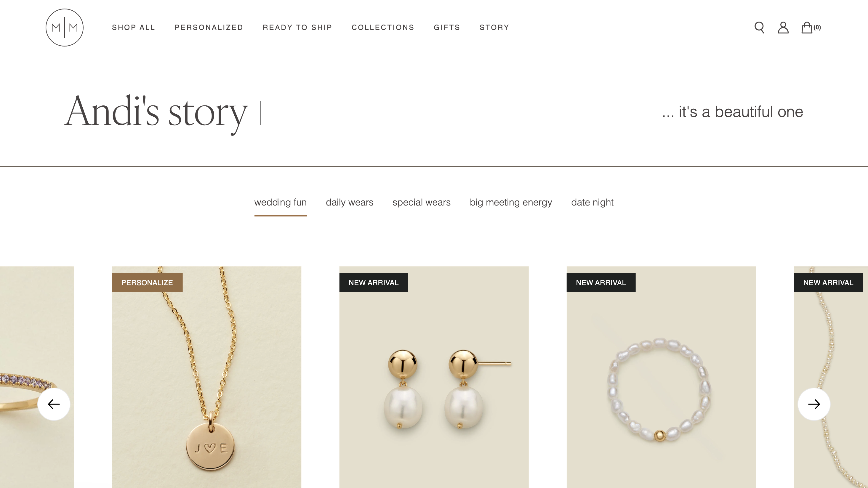Screen dimensions: 868x488
Task: Click the Personalize badge on necklace
Action: [x=147, y=282]
